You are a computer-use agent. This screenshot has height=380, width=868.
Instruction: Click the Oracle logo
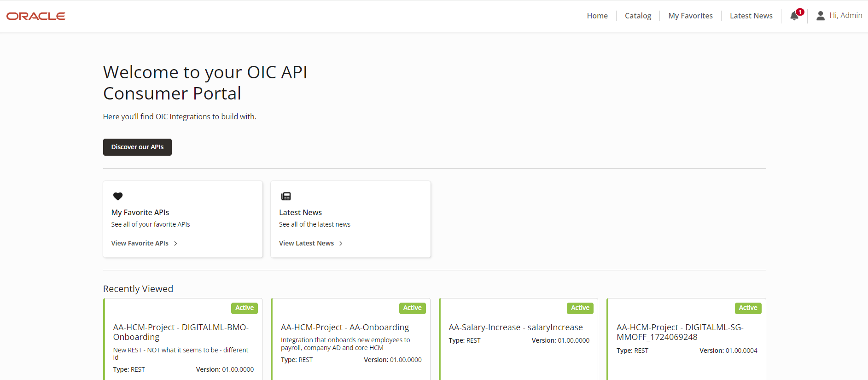(36, 16)
